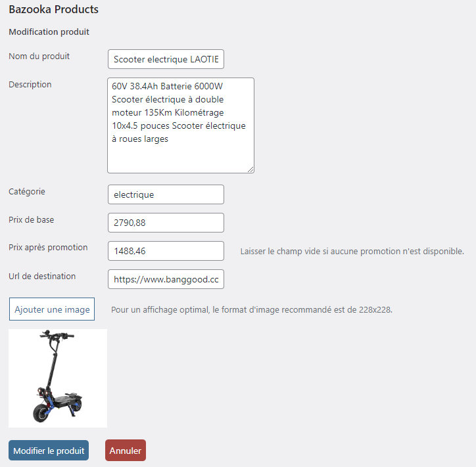Click the Prix après promotion input field
Viewport: 476px width, 467px height.
(166, 251)
